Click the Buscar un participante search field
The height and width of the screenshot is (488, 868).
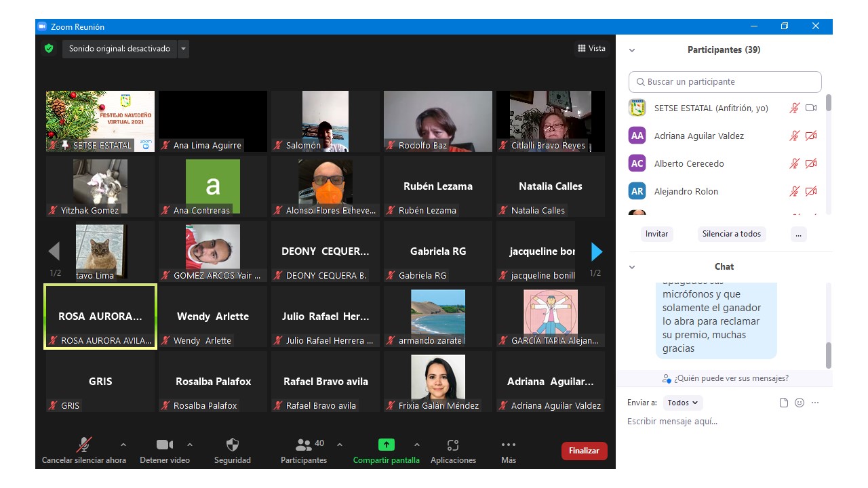pyautogui.click(x=725, y=82)
